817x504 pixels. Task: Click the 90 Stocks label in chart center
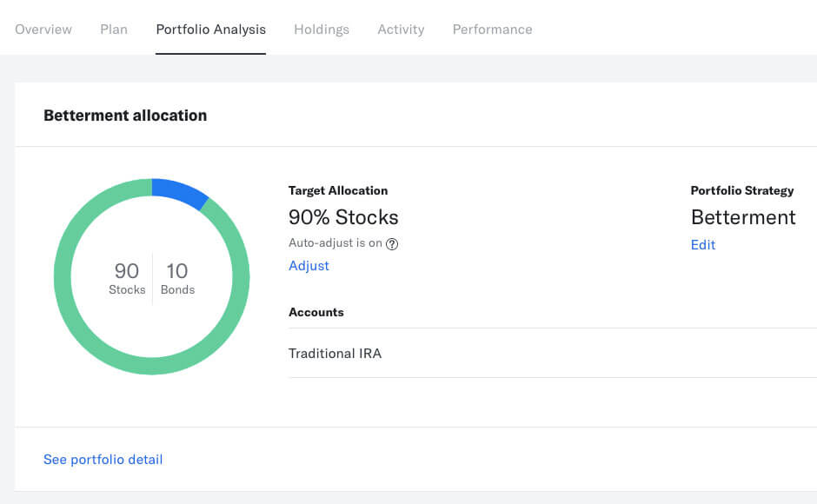[x=127, y=278]
